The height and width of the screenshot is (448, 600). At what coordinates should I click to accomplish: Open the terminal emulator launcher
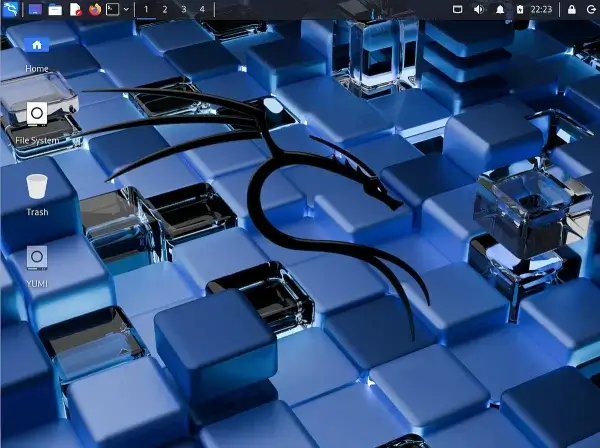pos(112,9)
